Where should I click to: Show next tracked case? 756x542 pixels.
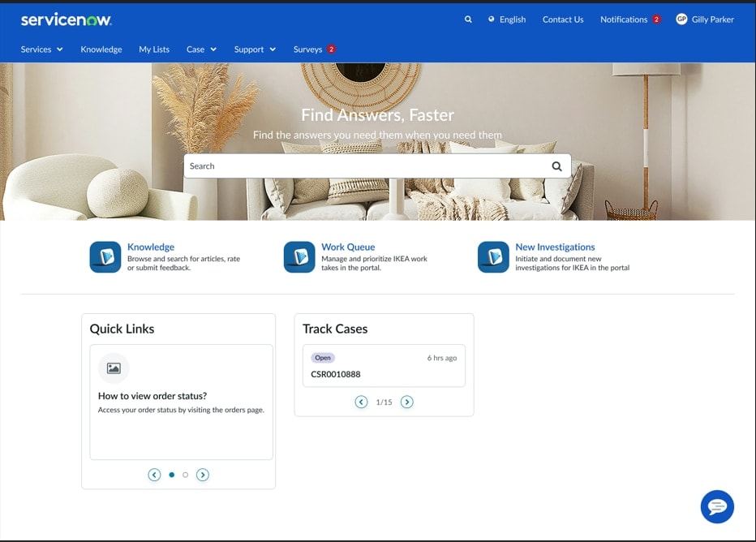[x=407, y=402]
